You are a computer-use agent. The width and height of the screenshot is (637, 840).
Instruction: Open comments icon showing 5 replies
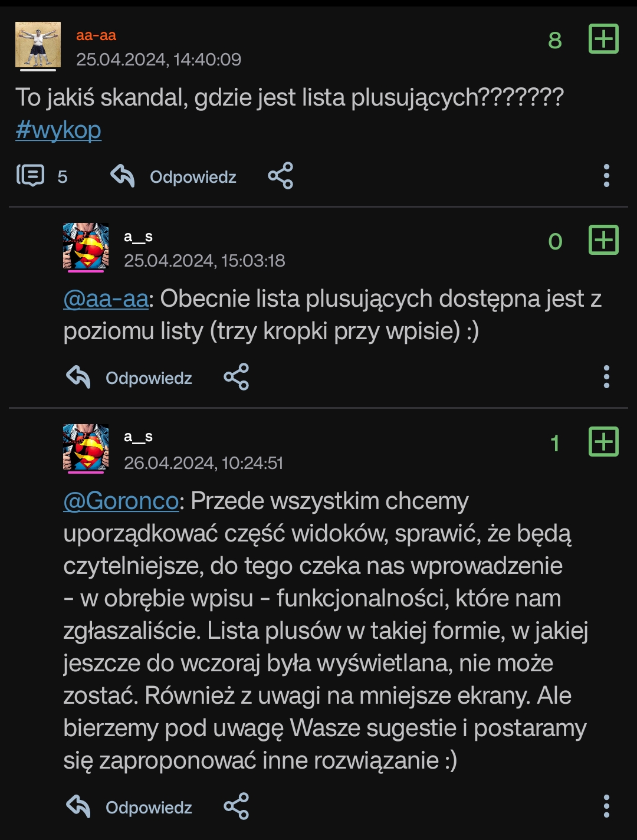(31, 176)
